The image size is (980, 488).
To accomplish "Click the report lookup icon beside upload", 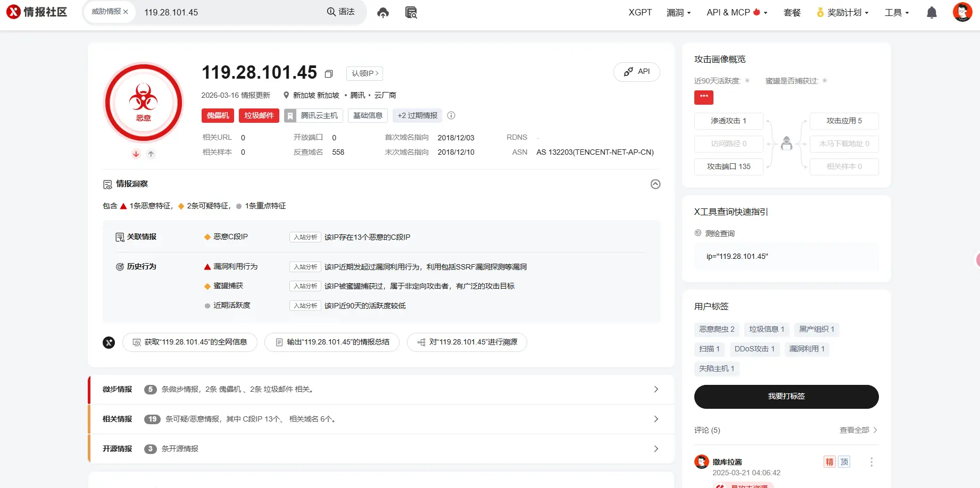I will point(410,12).
